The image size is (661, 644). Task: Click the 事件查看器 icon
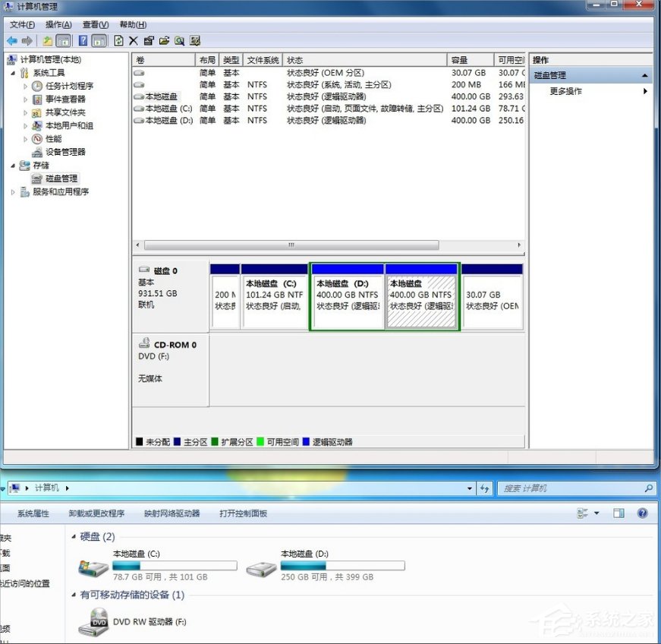click(37, 99)
